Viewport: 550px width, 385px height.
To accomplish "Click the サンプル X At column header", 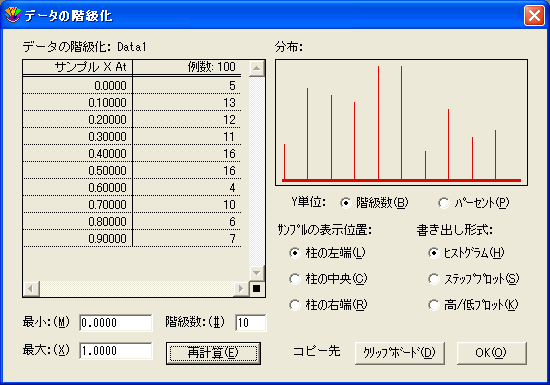I will pos(78,67).
